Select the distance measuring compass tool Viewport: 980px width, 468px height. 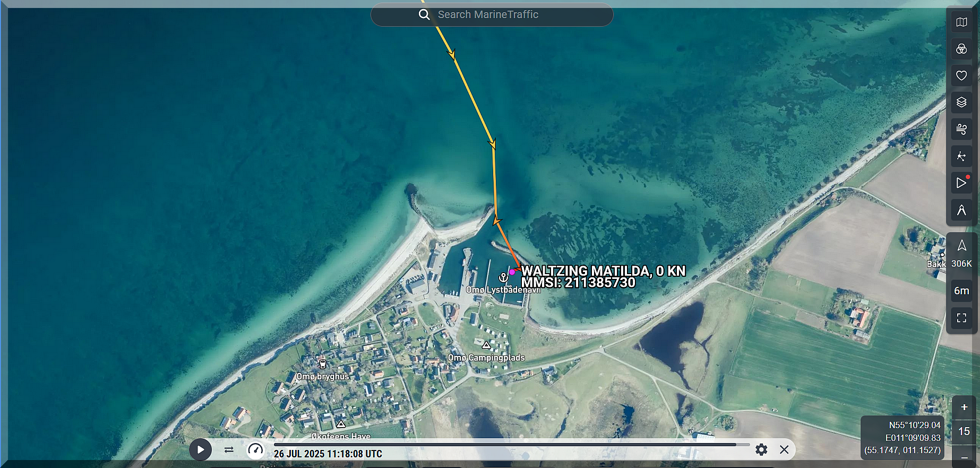click(961, 210)
